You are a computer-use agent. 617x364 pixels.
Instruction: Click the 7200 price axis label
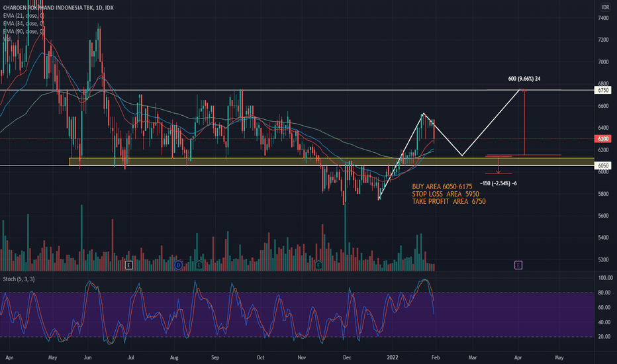click(603, 40)
